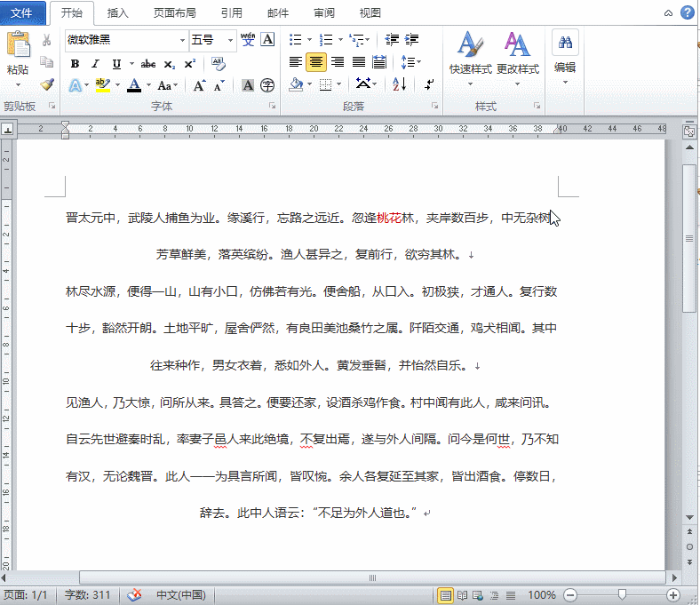Screen dimensions: 700x605
Task: Toggle Bold formatting
Action: [x=75, y=64]
